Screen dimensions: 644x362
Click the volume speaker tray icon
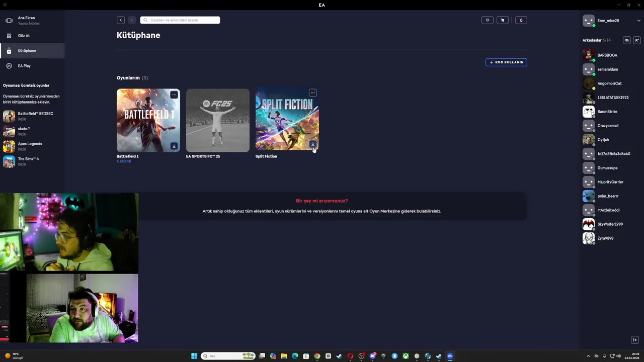coord(618,356)
